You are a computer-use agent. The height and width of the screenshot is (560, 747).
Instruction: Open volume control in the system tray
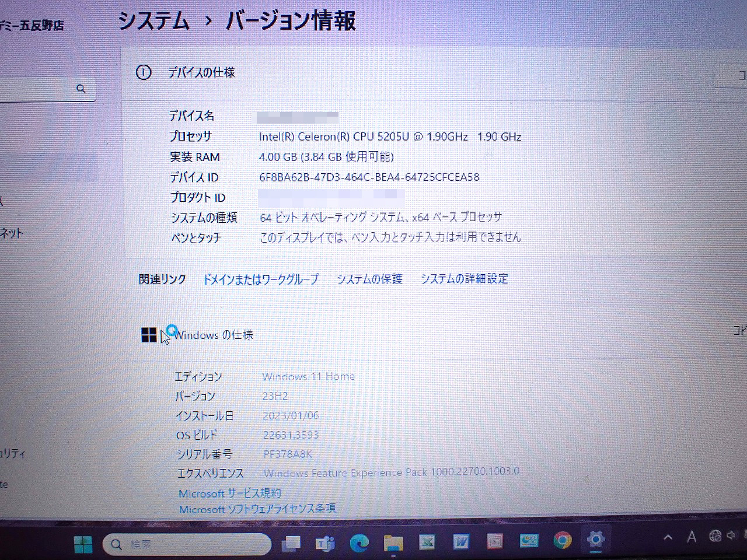(x=731, y=535)
